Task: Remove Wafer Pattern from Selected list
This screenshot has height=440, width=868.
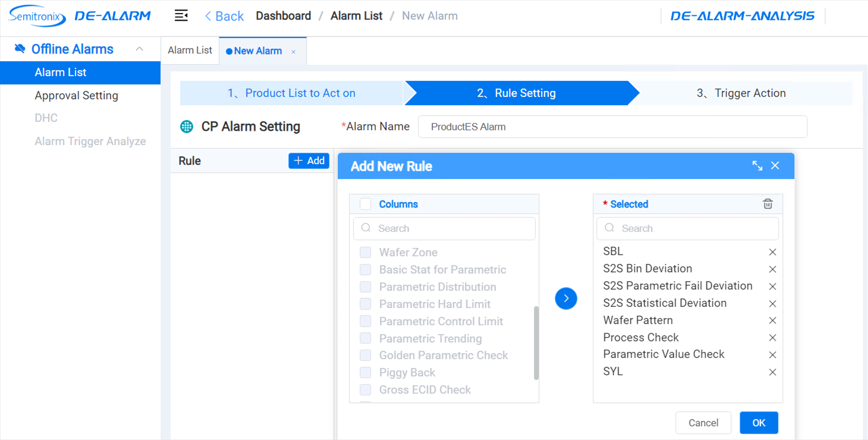Action: pyautogui.click(x=772, y=320)
